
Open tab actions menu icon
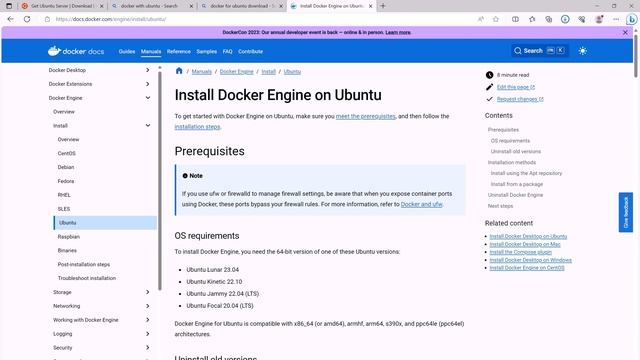9,6
